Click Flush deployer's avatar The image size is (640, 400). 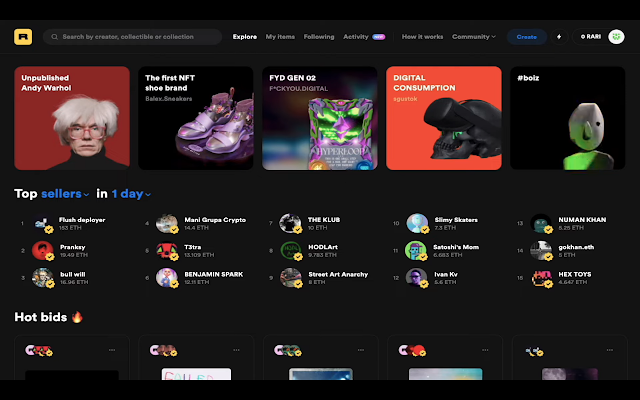click(x=43, y=223)
